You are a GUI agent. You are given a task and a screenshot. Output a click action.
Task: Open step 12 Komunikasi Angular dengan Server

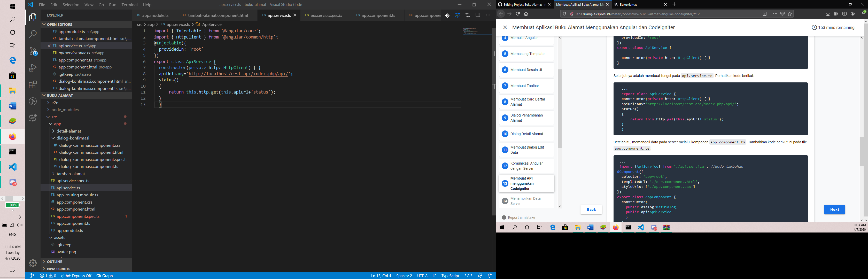526,166
